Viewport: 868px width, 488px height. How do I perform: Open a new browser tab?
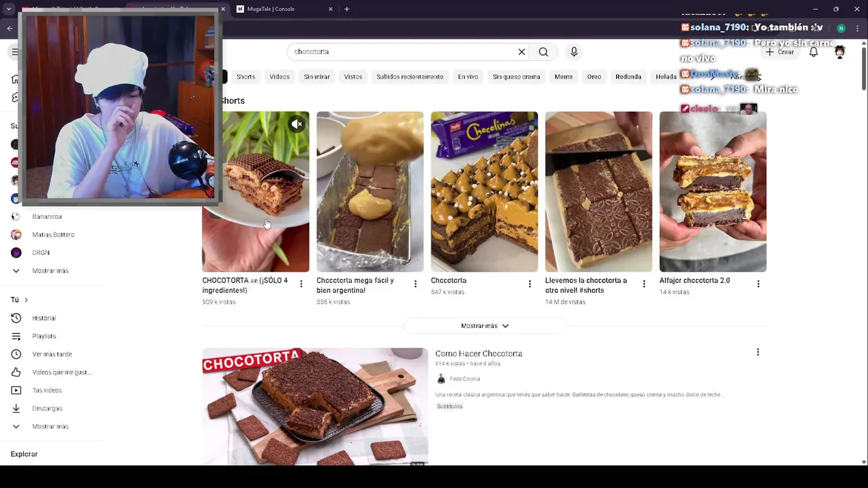(347, 9)
